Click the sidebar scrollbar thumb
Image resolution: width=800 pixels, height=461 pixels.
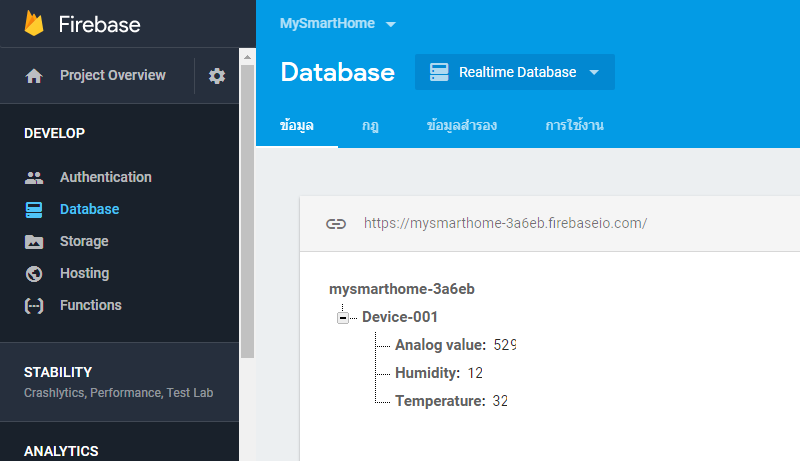click(x=247, y=212)
